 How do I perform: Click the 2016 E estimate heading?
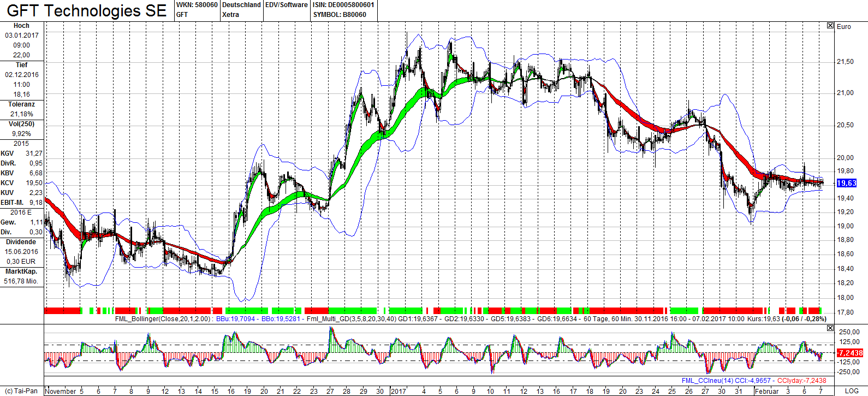tap(21, 212)
